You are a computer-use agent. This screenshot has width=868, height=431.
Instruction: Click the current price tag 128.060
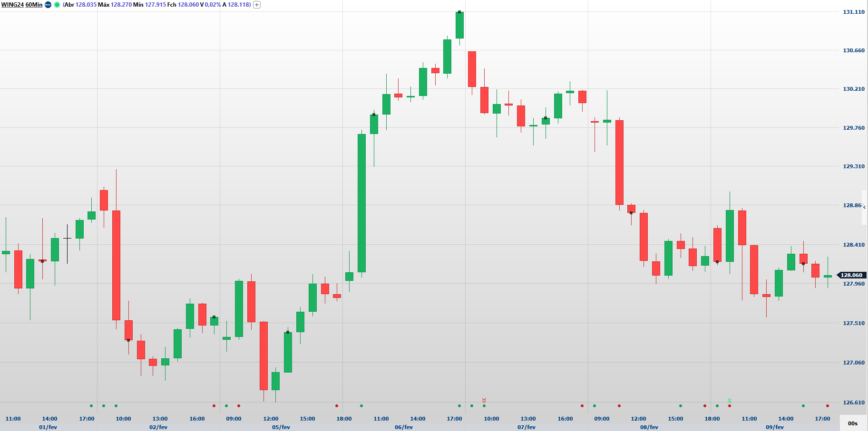coord(851,275)
